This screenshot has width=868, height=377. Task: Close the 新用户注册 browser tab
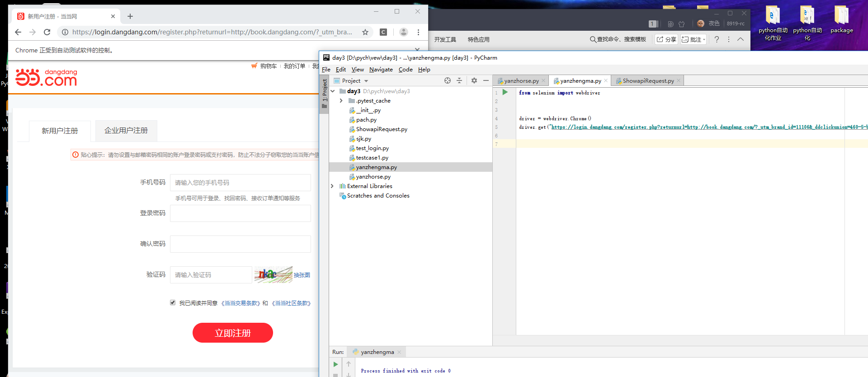pos(113,16)
